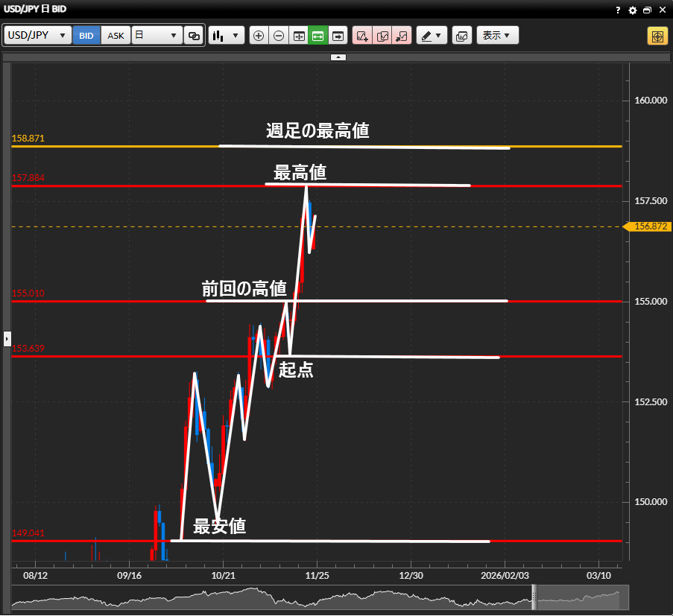Click the rightmost pink order icon
Screen dimensions: 673x616
coord(402,36)
